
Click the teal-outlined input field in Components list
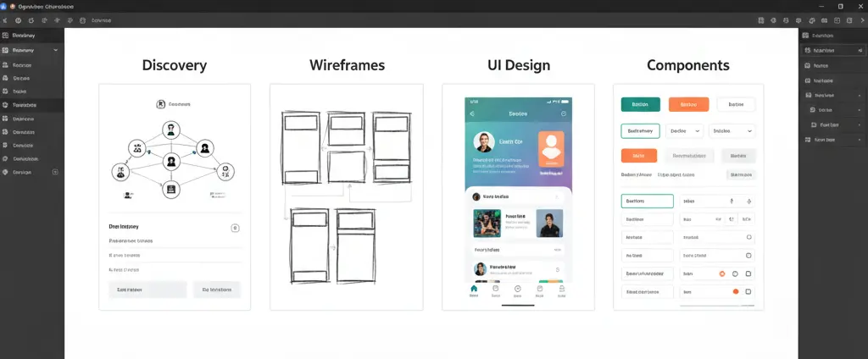(647, 202)
